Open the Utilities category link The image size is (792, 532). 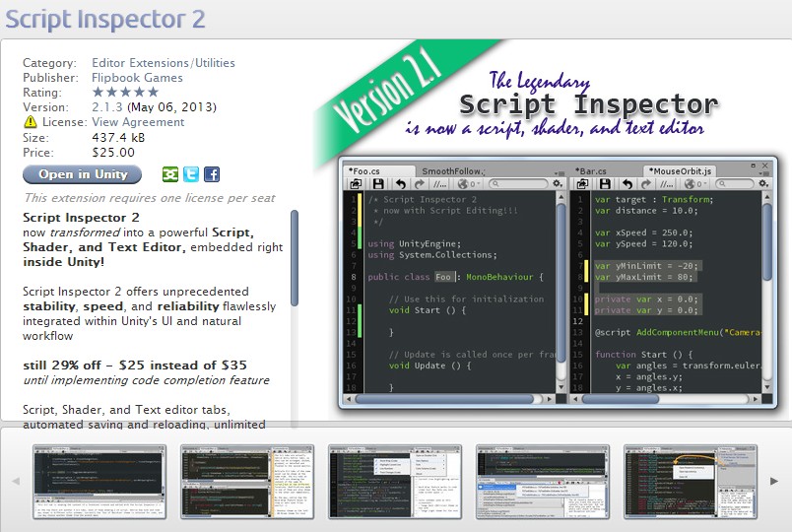pos(215,63)
